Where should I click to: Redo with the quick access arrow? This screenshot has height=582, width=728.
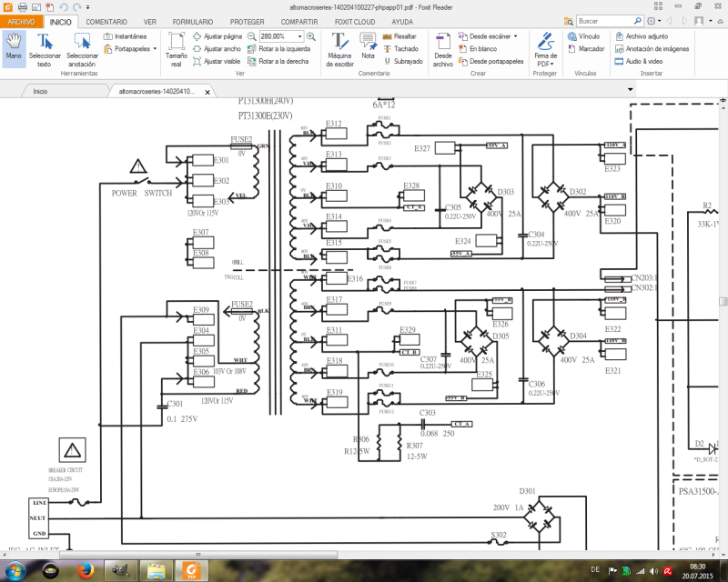[77, 7]
